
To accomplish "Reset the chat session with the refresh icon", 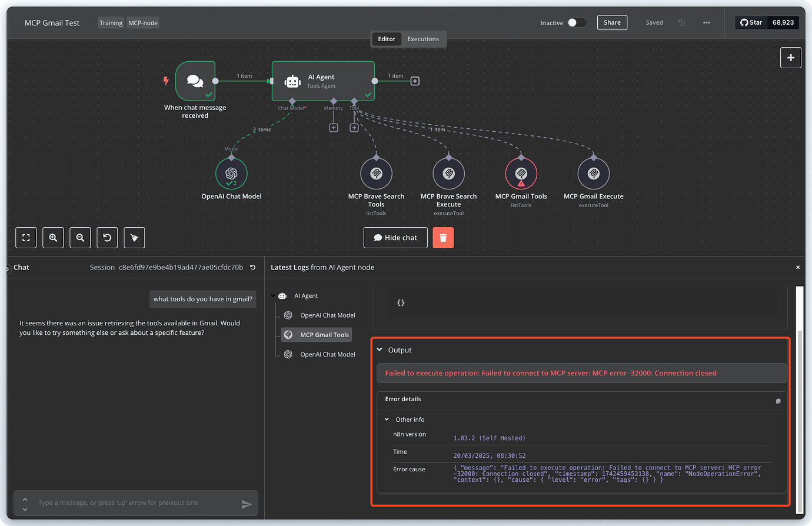I will [252, 267].
